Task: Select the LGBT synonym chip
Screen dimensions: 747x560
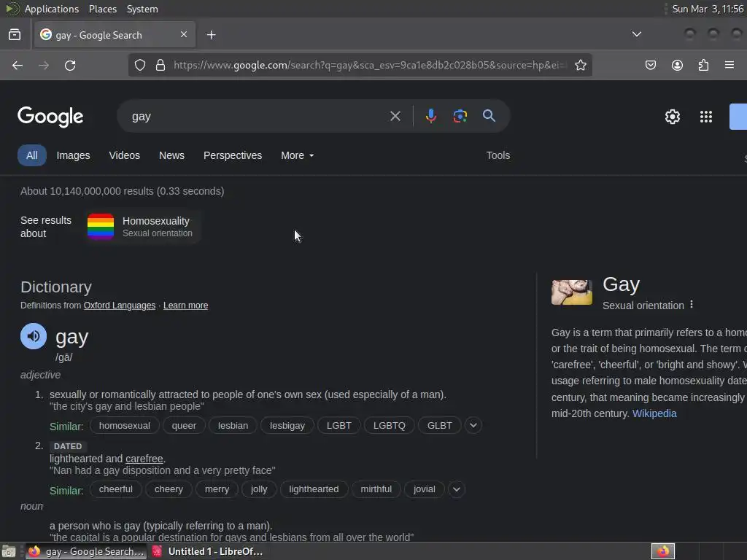Action: click(x=338, y=425)
